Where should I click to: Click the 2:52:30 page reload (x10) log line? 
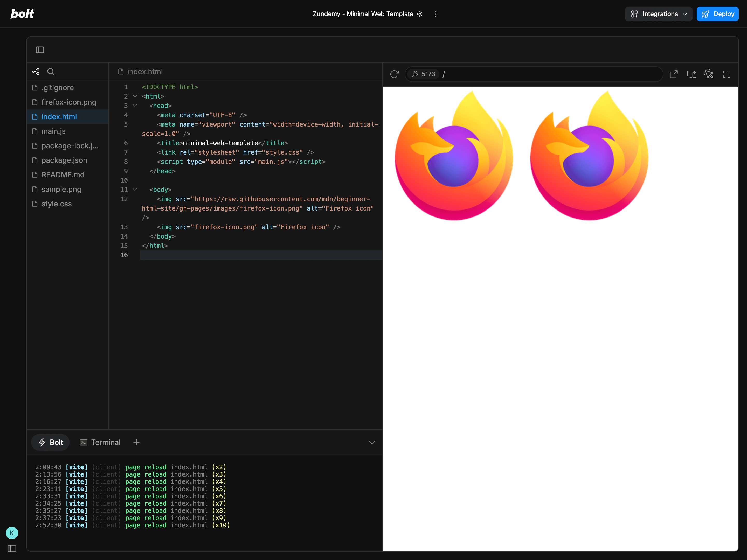click(x=132, y=525)
